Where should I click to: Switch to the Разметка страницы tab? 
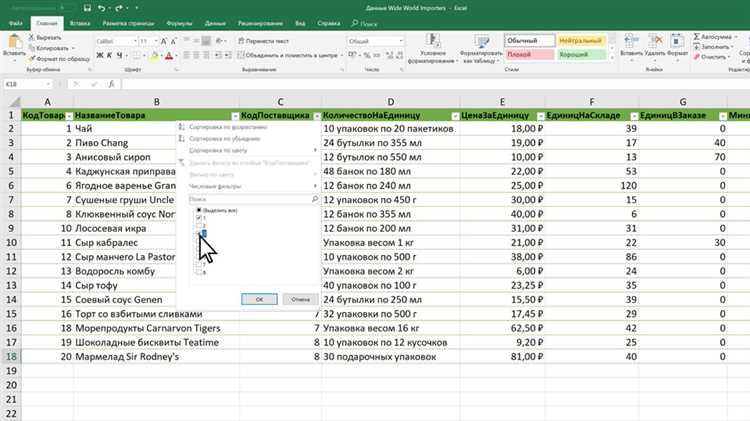click(x=128, y=23)
